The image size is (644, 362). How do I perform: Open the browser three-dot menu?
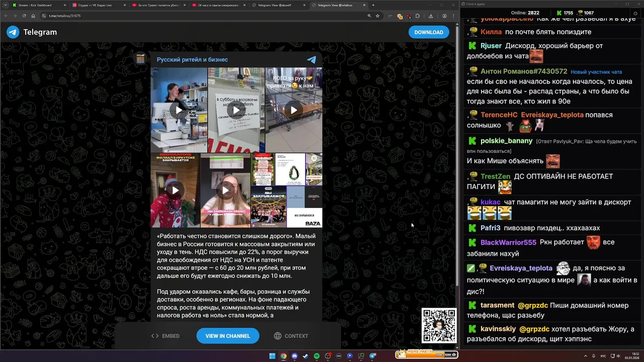453,16
